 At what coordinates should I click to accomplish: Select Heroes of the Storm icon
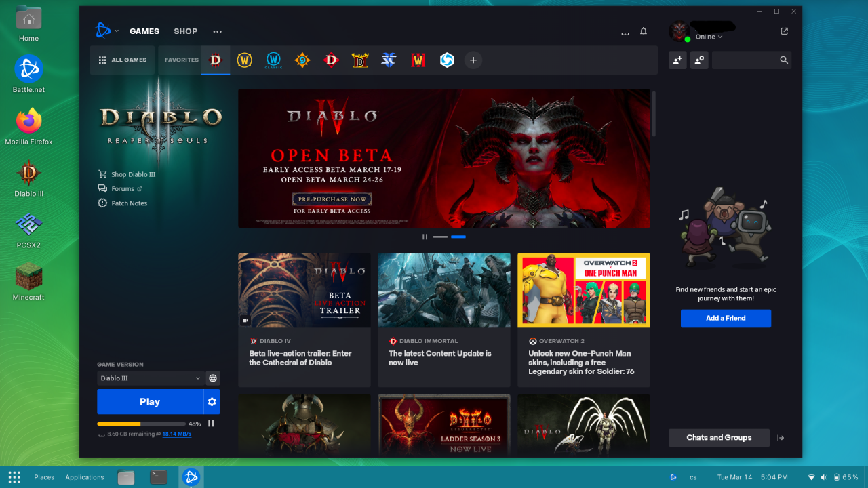(x=447, y=60)
